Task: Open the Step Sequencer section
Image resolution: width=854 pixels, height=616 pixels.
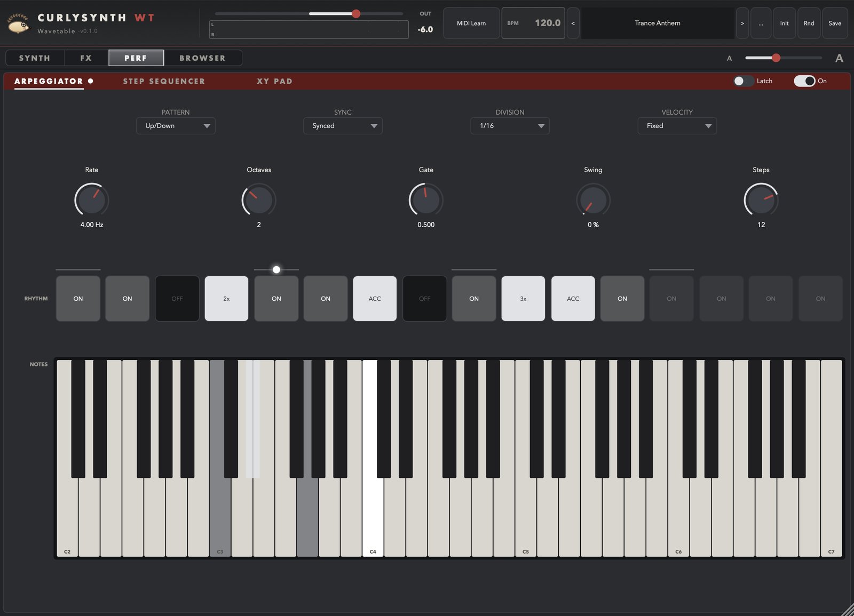Action: click(x=164, y=81)
